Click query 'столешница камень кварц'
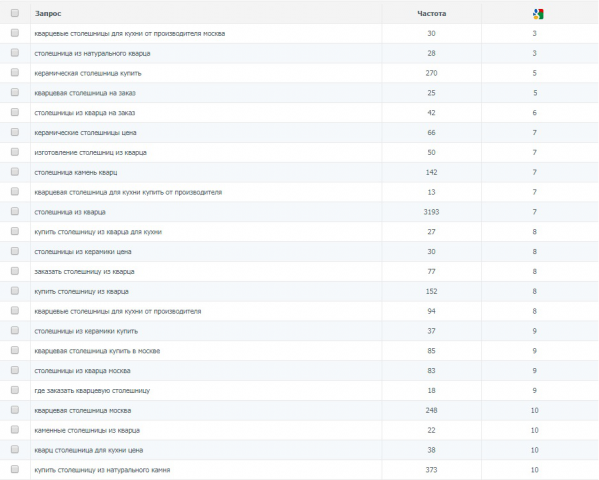Viewport: 599px width, 480px height. [76, 172]
